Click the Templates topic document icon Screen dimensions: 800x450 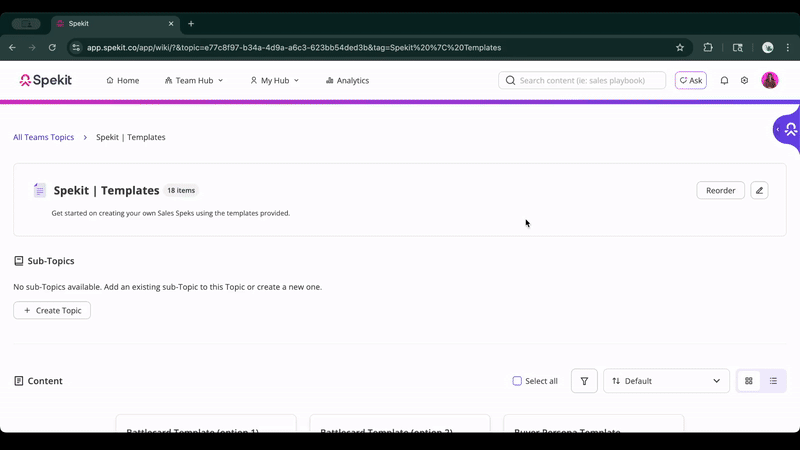tap(39, 190)
